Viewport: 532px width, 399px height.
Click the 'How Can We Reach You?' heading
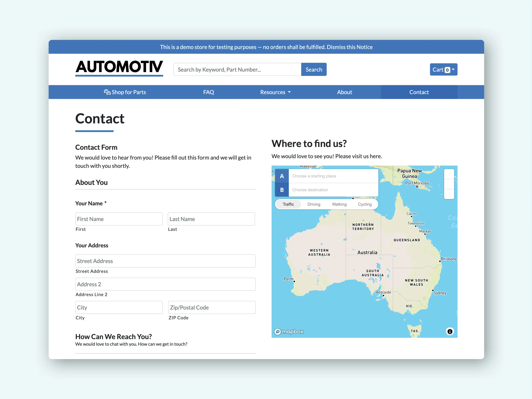click(113, 336)
